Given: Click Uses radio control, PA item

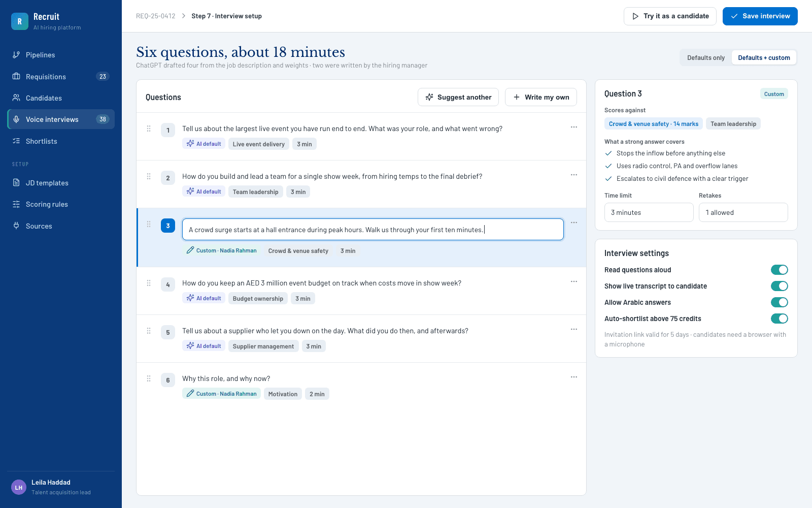Looking at the screenshot, I should pyautogui.click(x=677, y=166).
